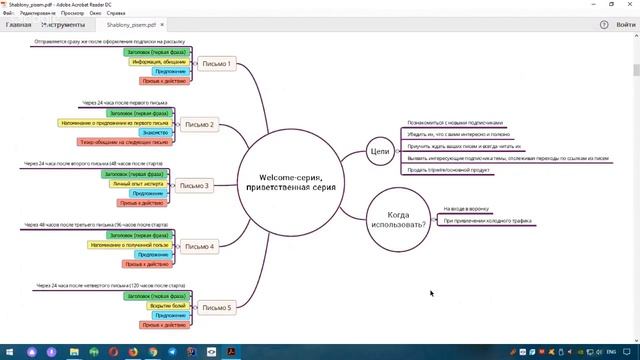Click the green Заголовок box under Письмо 3
Screen dimensions: 640x360
pos(134,174)
